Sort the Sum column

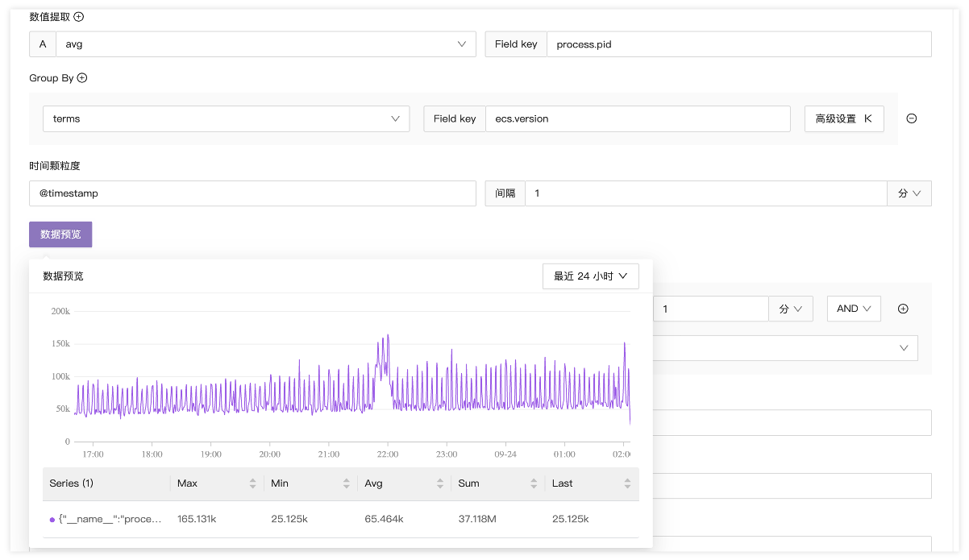534,483
